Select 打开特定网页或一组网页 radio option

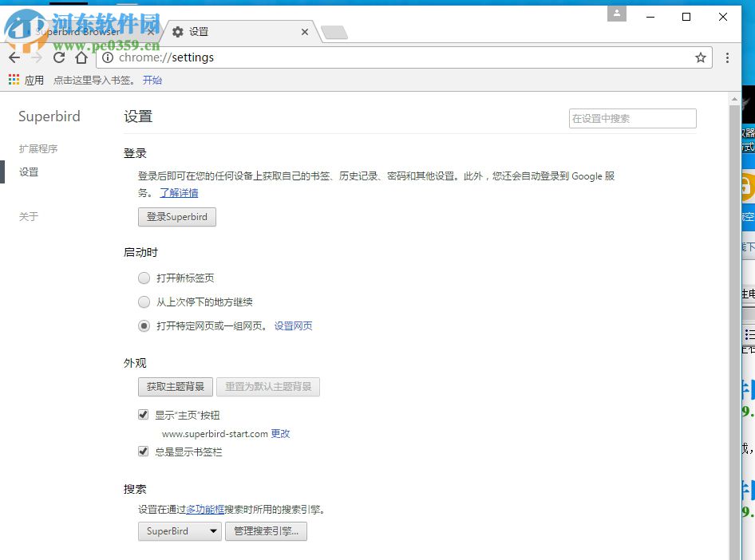pos(144,326)
